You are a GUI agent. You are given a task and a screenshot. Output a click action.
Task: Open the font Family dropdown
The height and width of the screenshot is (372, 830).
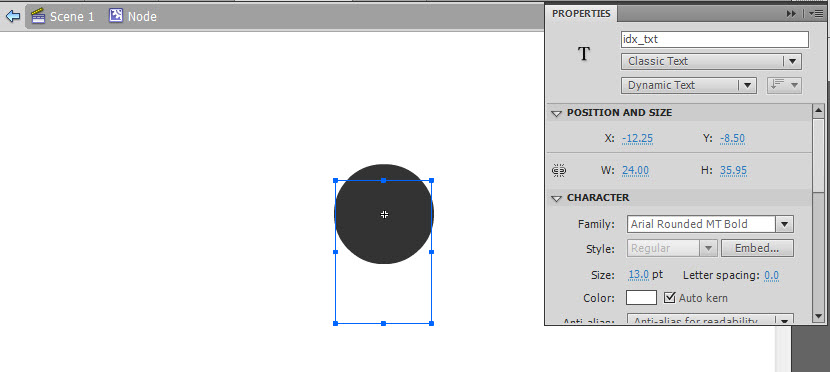tap(710, 224)
